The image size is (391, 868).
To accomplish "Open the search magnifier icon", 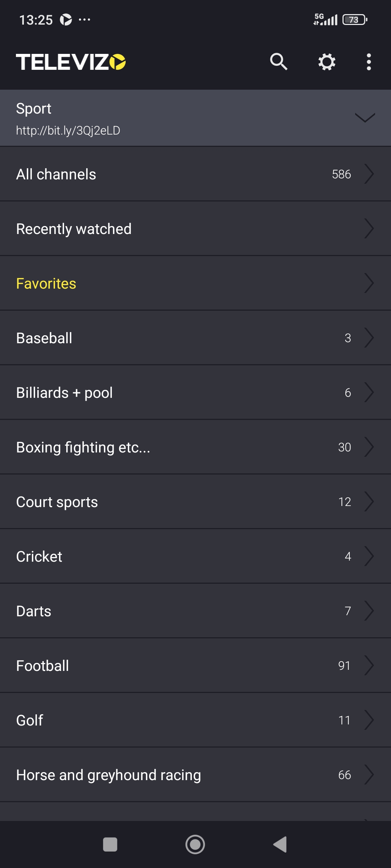I will (278, 62).
